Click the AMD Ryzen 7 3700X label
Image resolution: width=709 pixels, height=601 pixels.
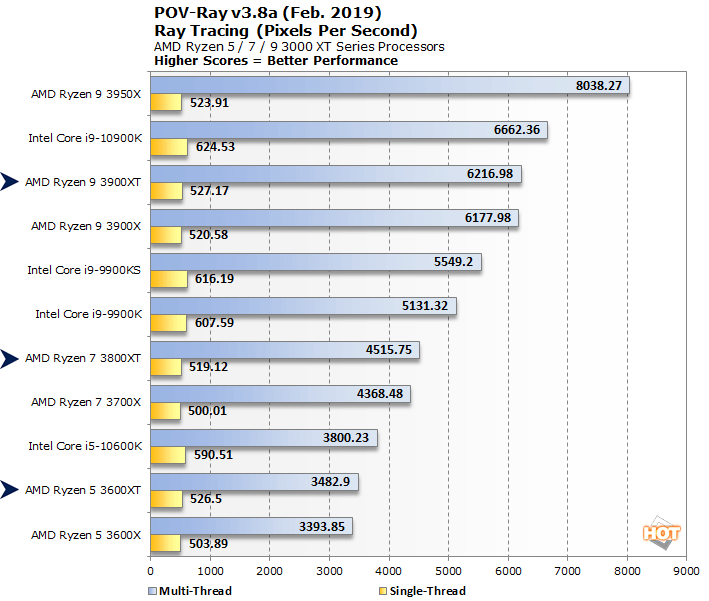pyautogui.click(x=86, y=402)
